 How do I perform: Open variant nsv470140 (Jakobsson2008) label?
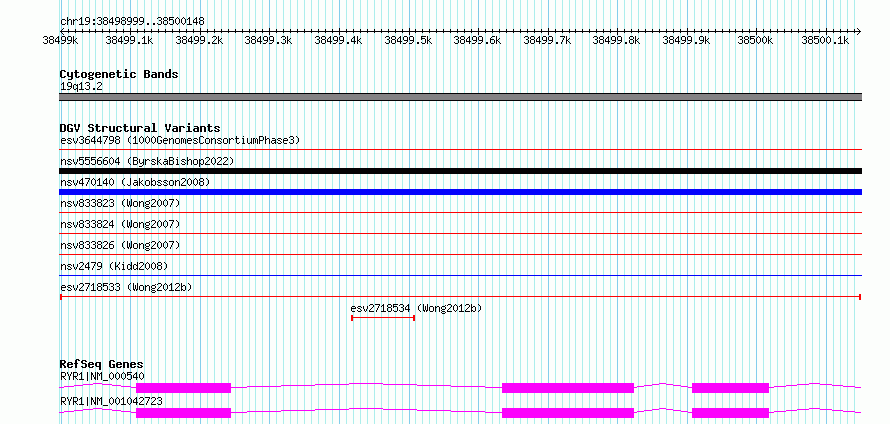[x=135, y=182]
